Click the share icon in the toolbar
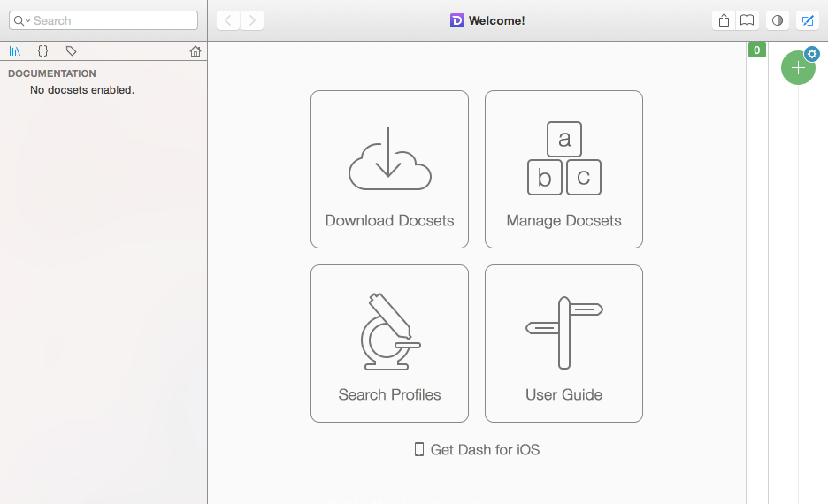 pos(724,20)
